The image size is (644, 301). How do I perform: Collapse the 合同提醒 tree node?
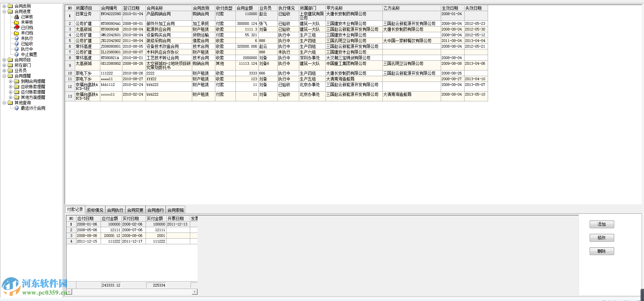pos(4,76)
